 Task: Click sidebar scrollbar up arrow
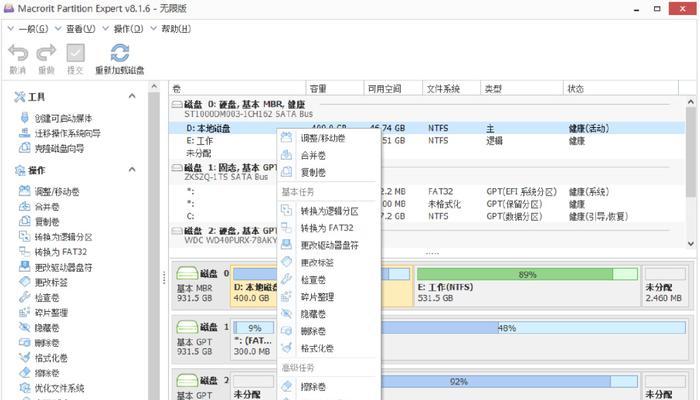tap(154, 87)
